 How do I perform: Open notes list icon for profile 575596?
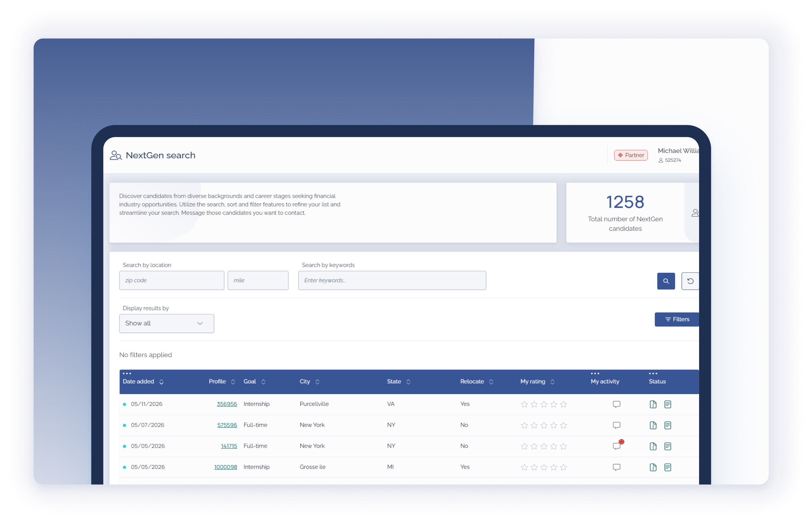tap(667, 425)
